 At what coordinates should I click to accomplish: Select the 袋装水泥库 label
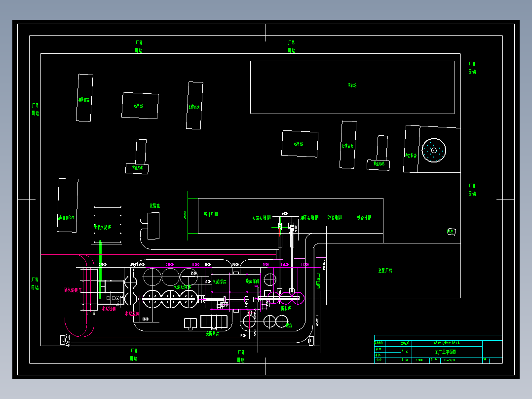pyautogui.click(x=102, y=227)
